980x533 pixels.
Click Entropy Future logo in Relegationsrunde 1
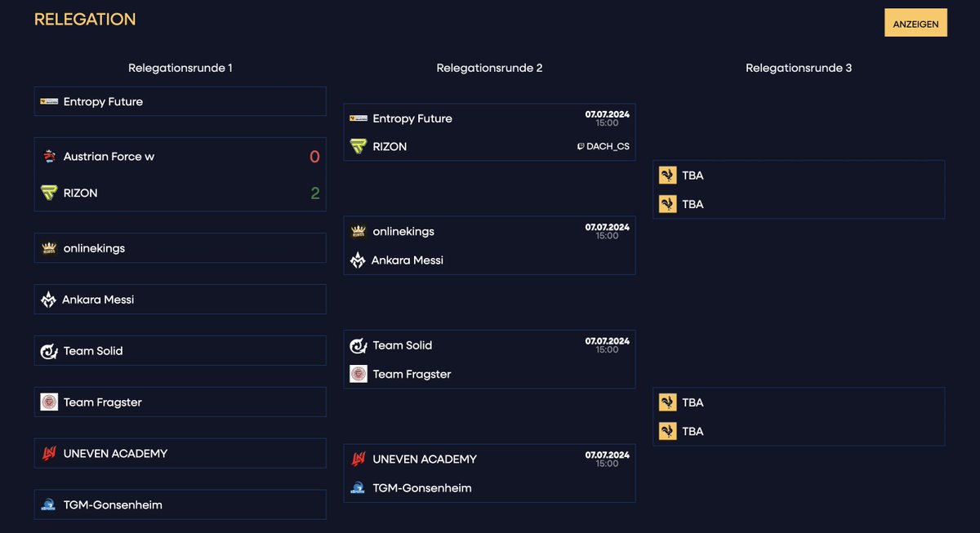[49, 101]
